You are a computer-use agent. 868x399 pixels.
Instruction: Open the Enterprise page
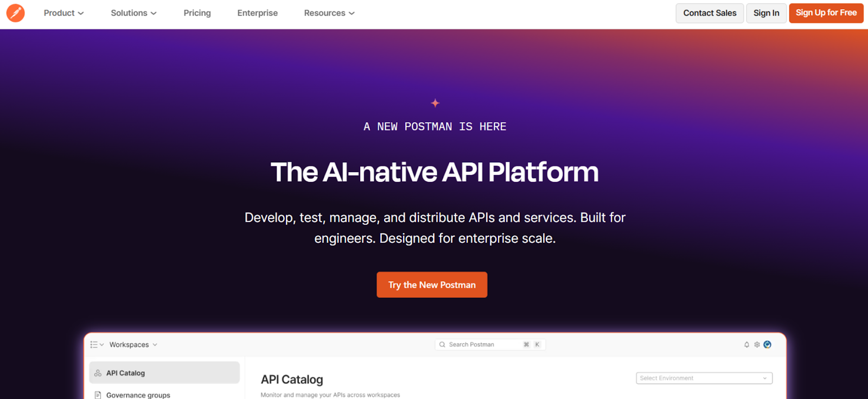[257, 13]
